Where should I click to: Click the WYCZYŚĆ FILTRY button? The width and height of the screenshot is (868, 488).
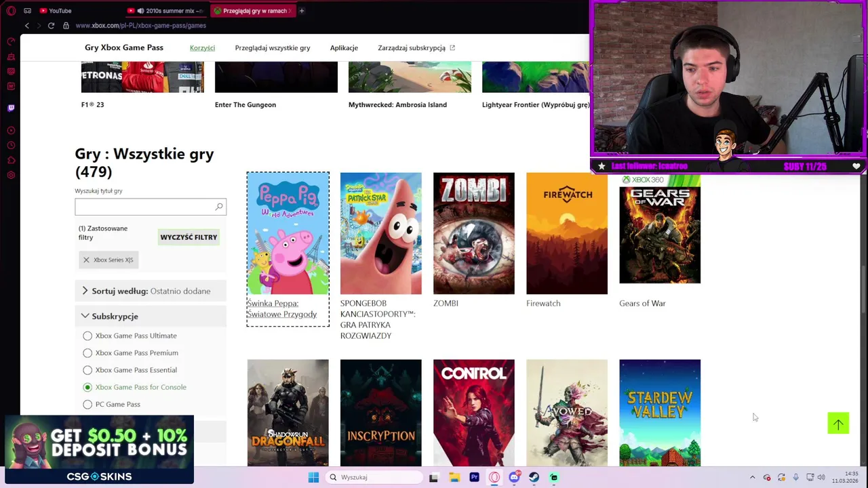(x=189, y=237)
